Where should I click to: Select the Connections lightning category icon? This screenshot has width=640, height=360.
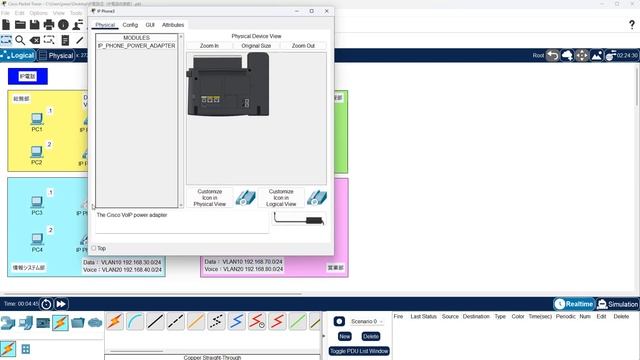tap(60, 323)
